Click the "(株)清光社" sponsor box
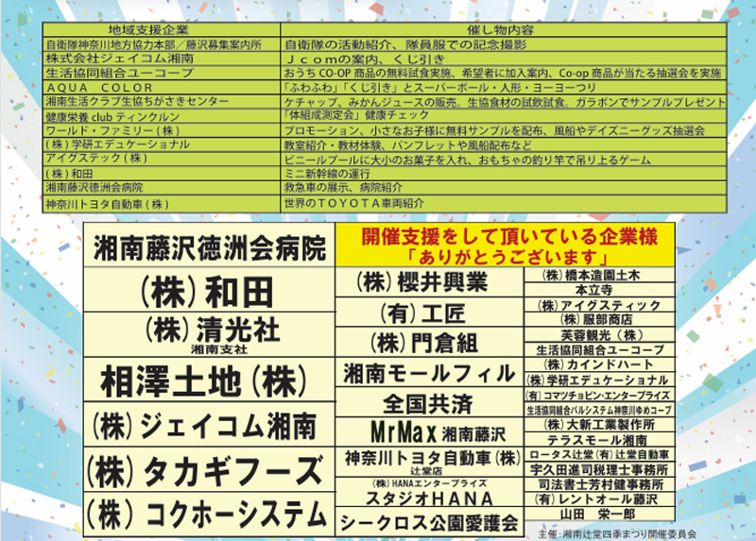The image size is (756, 541). [x=209, y=335]
